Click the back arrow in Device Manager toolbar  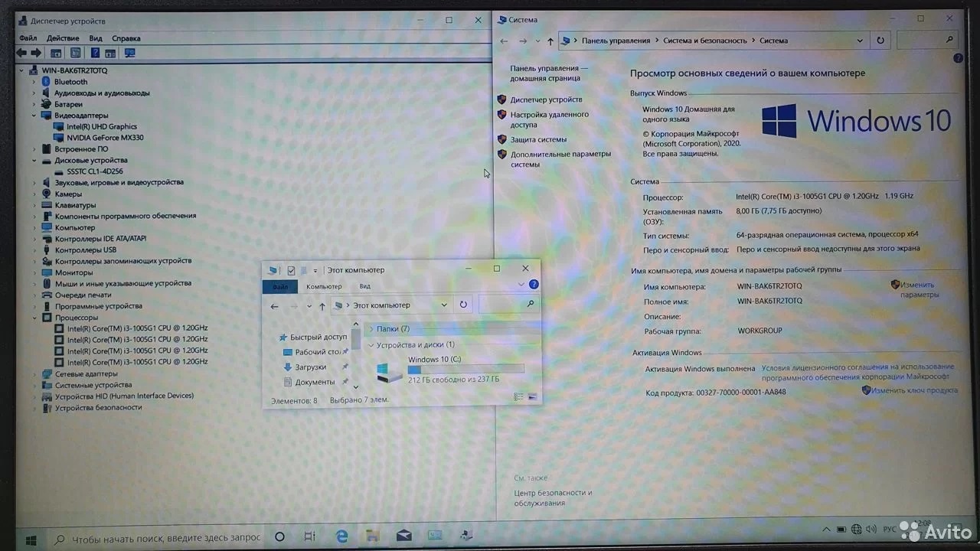tap(21, 53)
